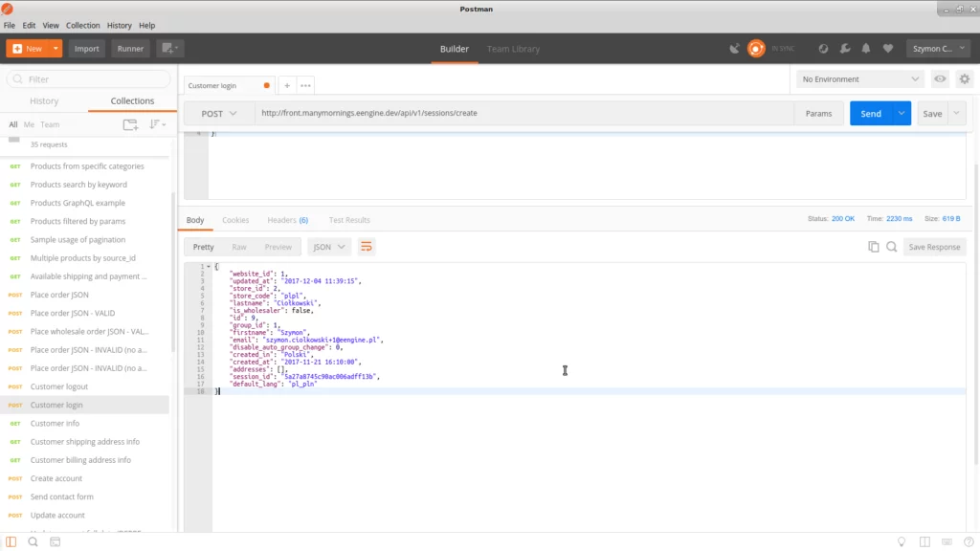Open the History menu
Image resolution: width=980 pixels, height=551 pixels.
click(x=119, y=26)
